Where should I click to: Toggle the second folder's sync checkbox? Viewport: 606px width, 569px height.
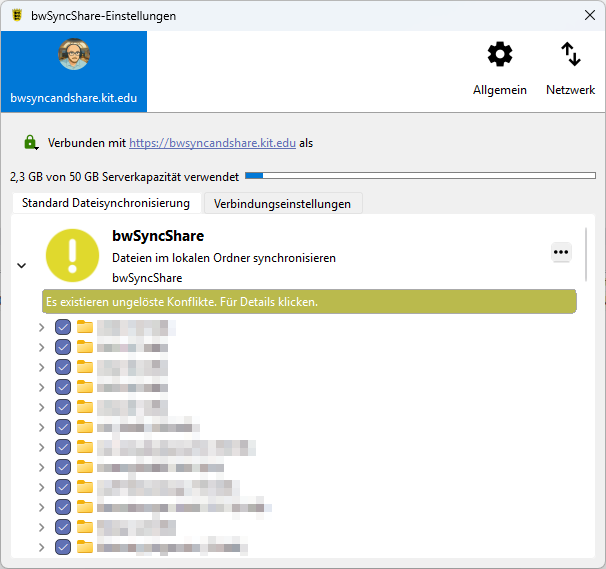63,347
